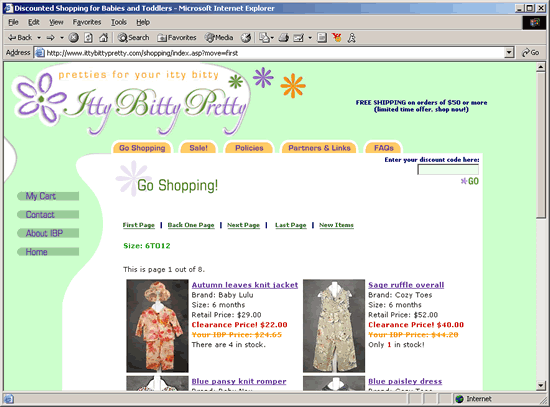Click the discount code input field
550x407 pixels.
click(x=448, y=170)
